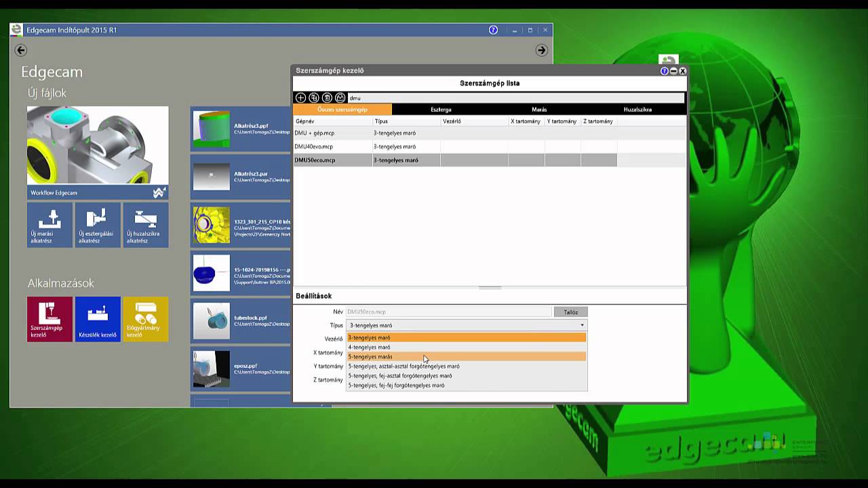Open help in the Szerszámgép kezelő title bar

[x=665, y=70]
